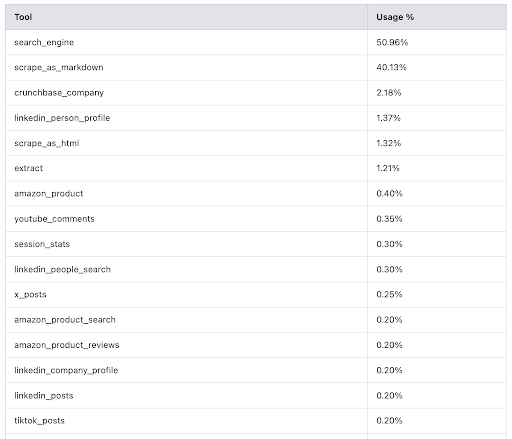The image size is (512, 439).
Task: Select the linkedin_posts tool cell
Action: point(186,396)
